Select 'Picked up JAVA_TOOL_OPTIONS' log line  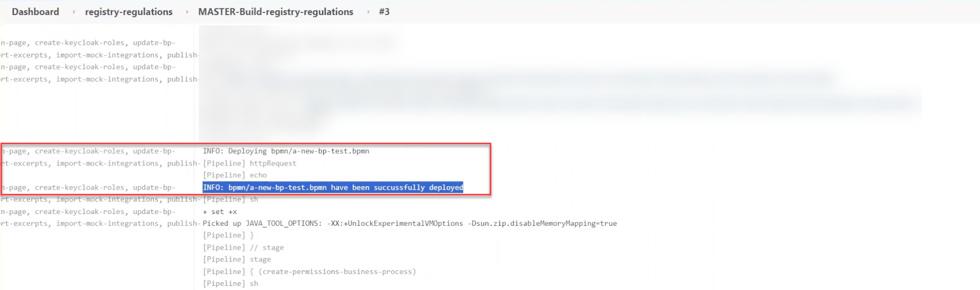pos(409,223)
